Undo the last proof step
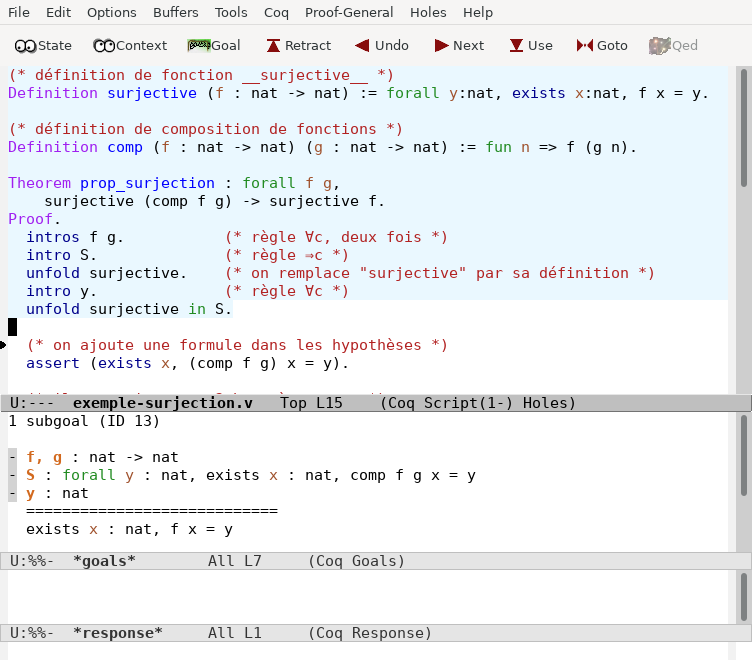The height and width of the screenshot is (660, 752). click(379, 45)
